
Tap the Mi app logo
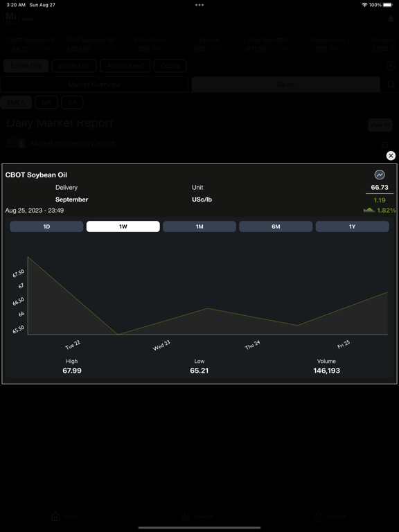point(11,18)
